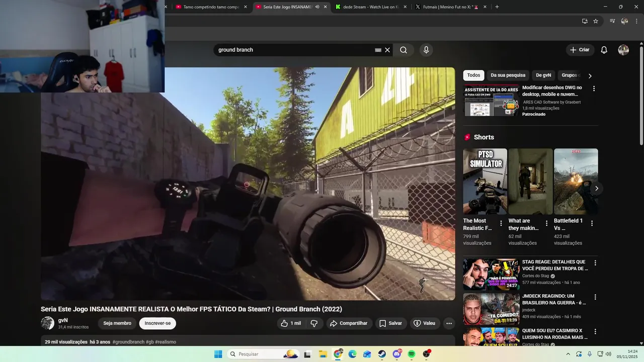Image resolution: width=644 pixels, height=362 pixels.
Task: Open the JMDECK REAGINDO video thumbnail
Action: tap(491, 309)
